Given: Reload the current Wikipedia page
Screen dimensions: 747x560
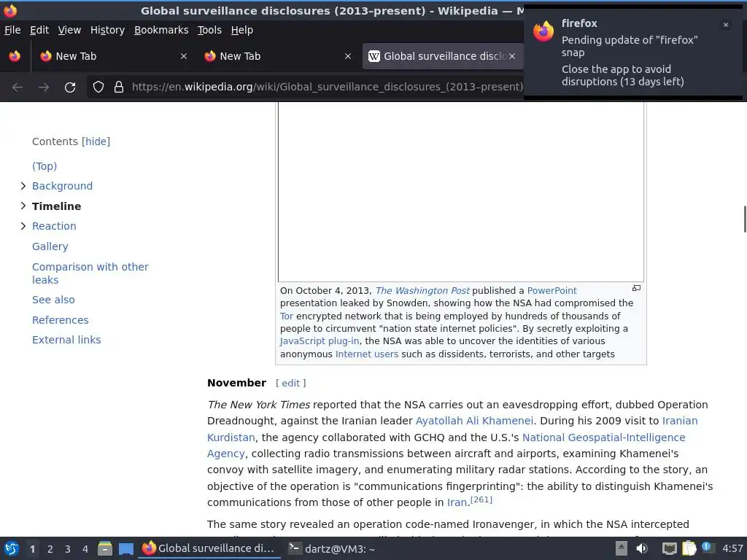Looking at the screenshot, I should (x=70, y=87).
